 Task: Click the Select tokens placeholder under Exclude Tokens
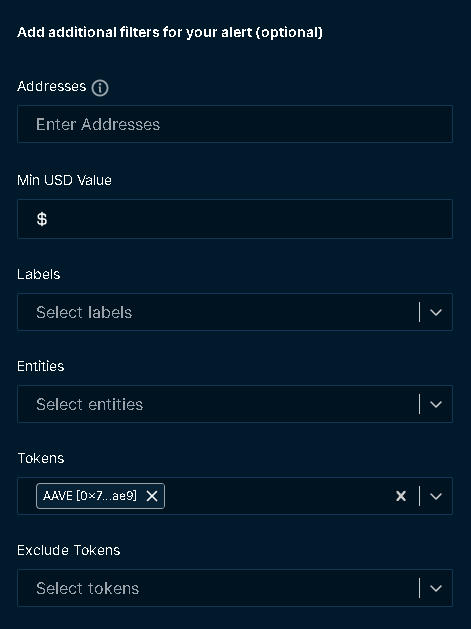pos(87,588)
